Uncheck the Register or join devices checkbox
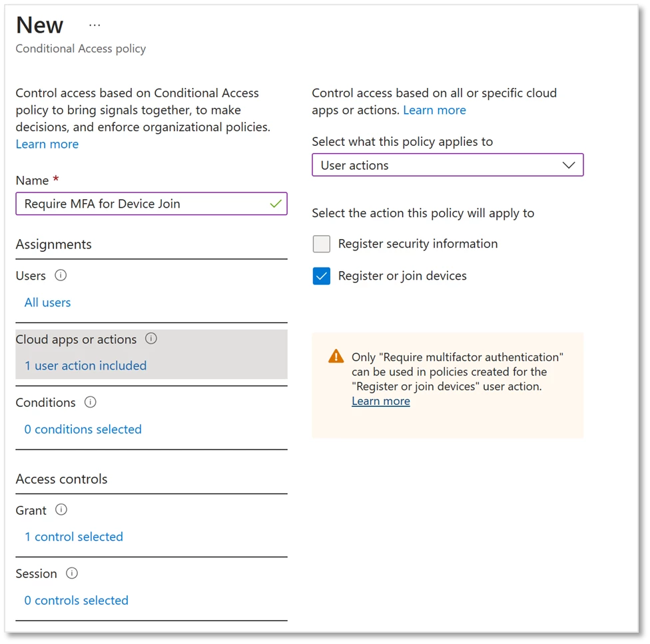650x644 pixels. pos(322,276)
